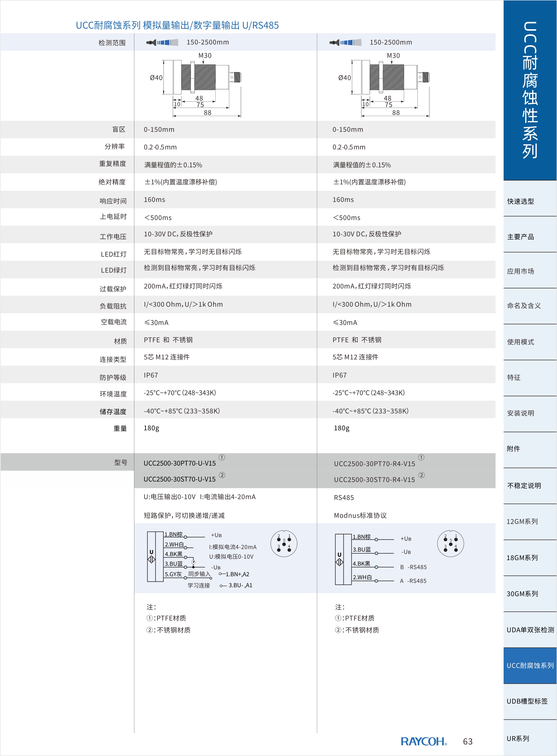557x756 pixels.
Task: Select the 30GM系列 side tab
Action: 530,594
